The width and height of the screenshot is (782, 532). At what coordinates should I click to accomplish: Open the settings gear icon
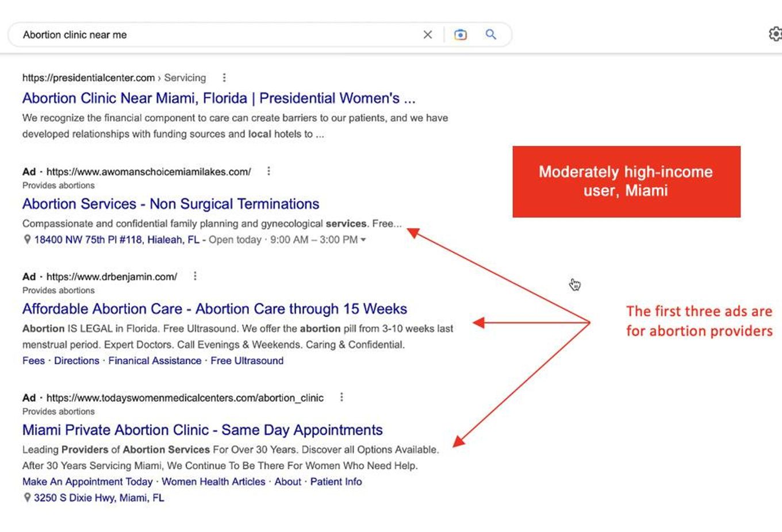pos(775,34)
